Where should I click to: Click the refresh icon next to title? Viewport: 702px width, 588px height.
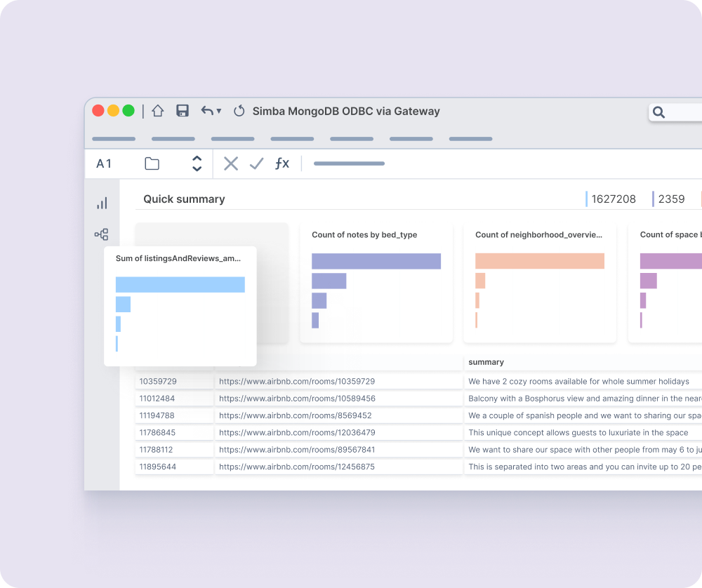pos(239,111)
